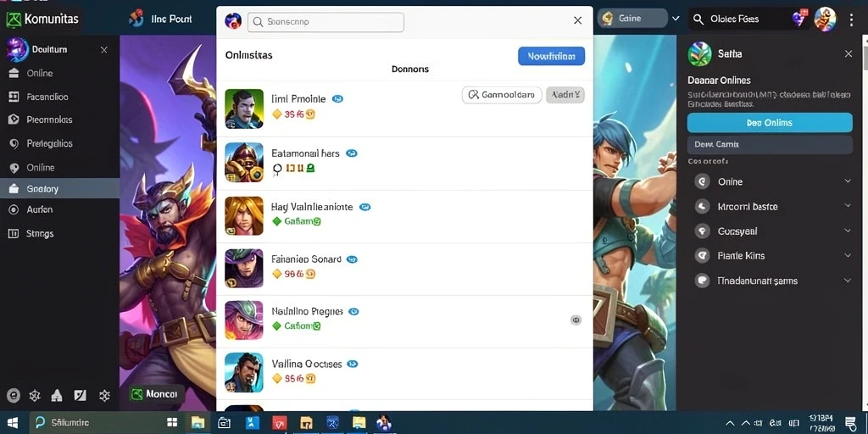Image resolution: width=868 pixels, height=434 pixels.
Task: Open the Eatamonal hers hero thumbnail
Action: [x=244, y=162]
